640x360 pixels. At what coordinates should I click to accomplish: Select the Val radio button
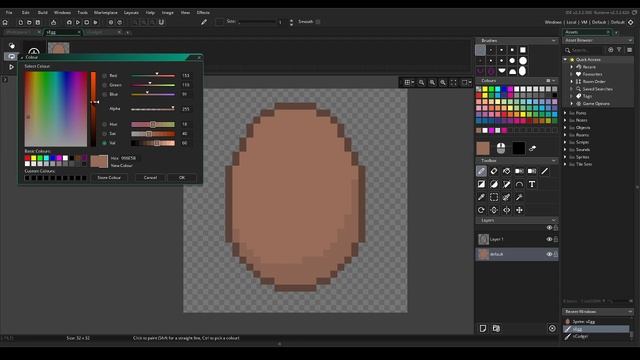(104, 143)
